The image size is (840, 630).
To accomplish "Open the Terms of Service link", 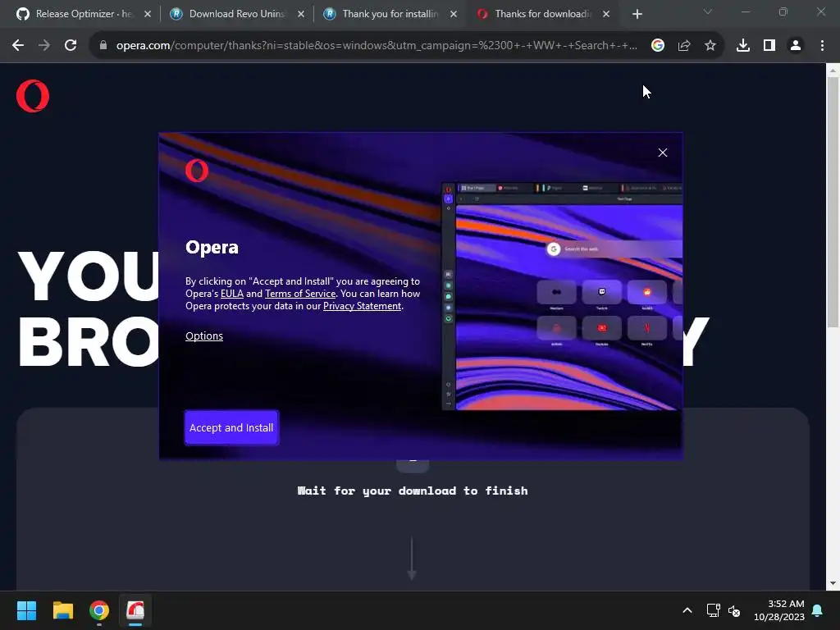I will (300, 294).
